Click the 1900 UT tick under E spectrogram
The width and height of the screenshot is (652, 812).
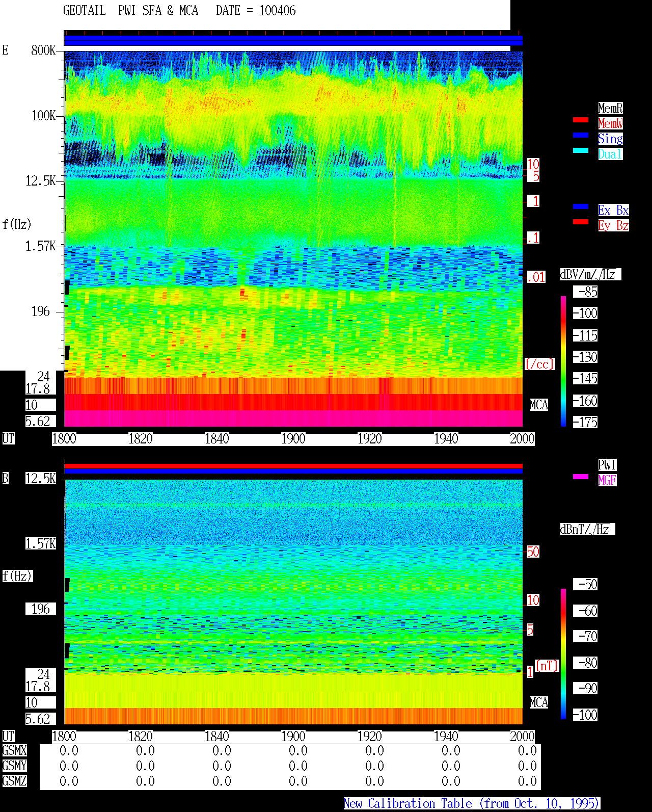point(293,439)
